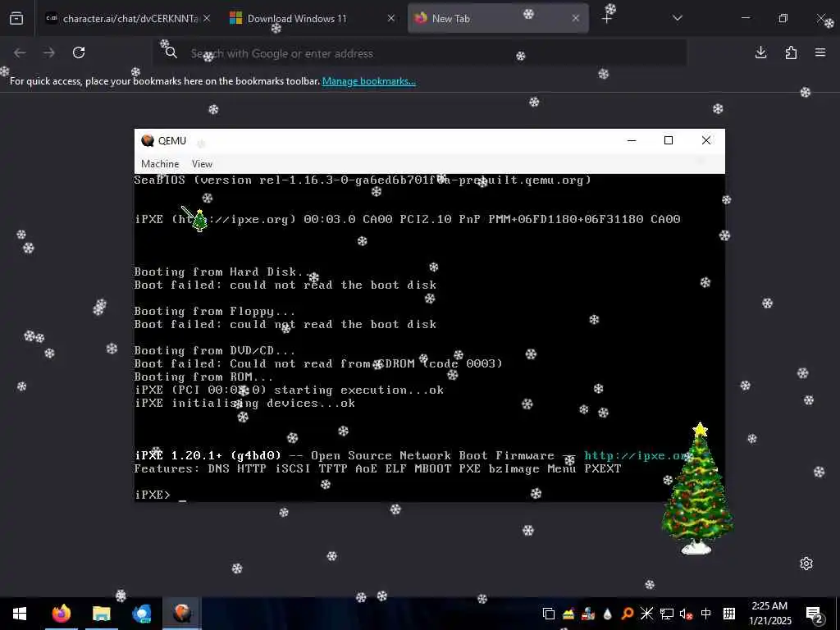Open the Windows Start menu
The image size is (840, 630).
point(20,614)
